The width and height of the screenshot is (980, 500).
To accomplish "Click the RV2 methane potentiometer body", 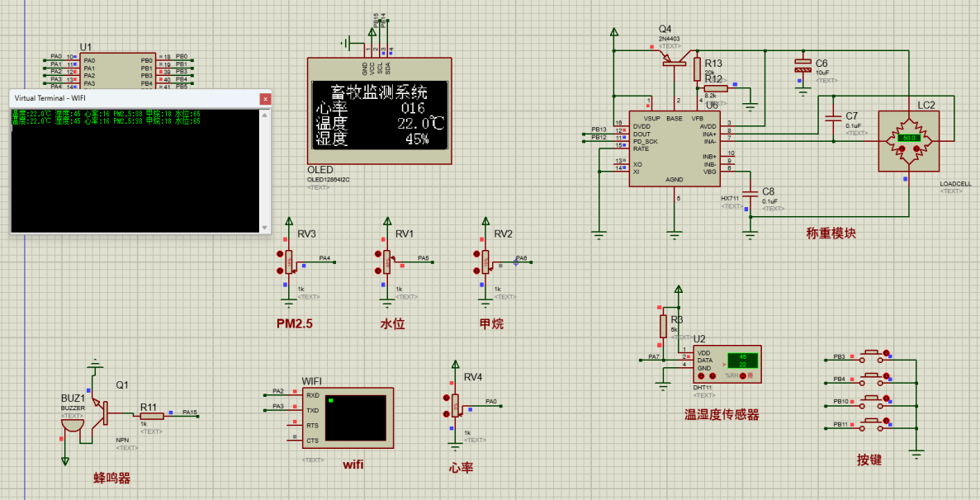I will 485,262.
